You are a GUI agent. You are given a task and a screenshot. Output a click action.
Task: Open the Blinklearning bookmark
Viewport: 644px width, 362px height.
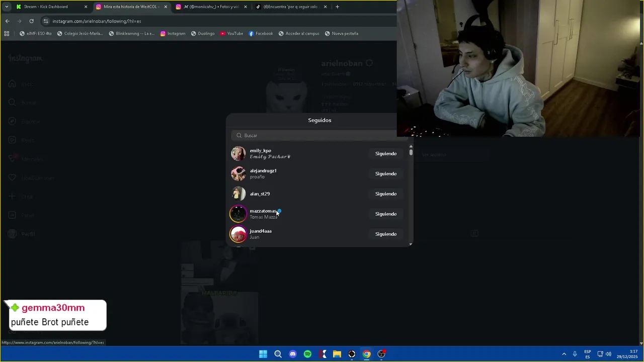point(132,34)
